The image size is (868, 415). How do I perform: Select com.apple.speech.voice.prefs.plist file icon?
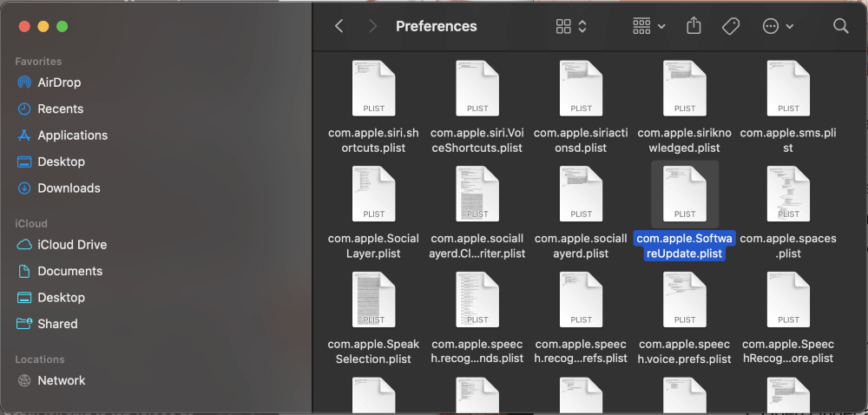[x=685, y=300]
